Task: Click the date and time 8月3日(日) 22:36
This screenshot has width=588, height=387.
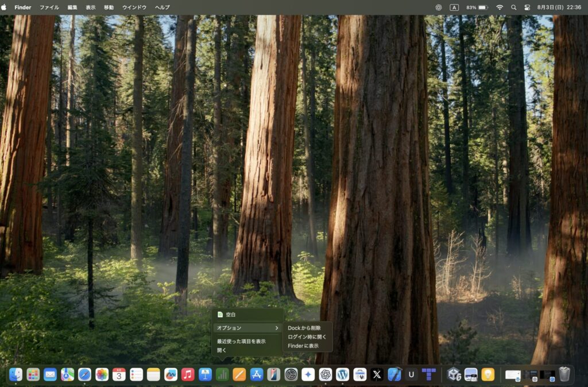Action: [x=559, y=7]
